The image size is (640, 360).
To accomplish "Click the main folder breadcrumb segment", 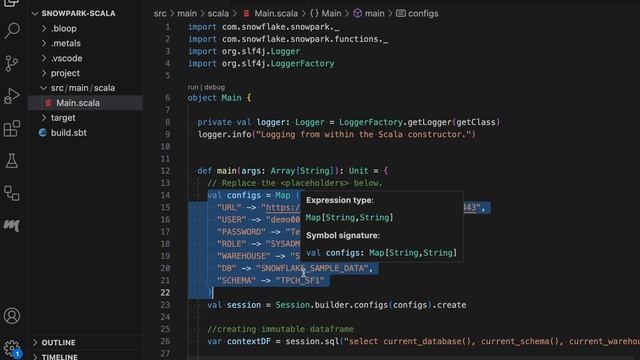I will 187,13.
